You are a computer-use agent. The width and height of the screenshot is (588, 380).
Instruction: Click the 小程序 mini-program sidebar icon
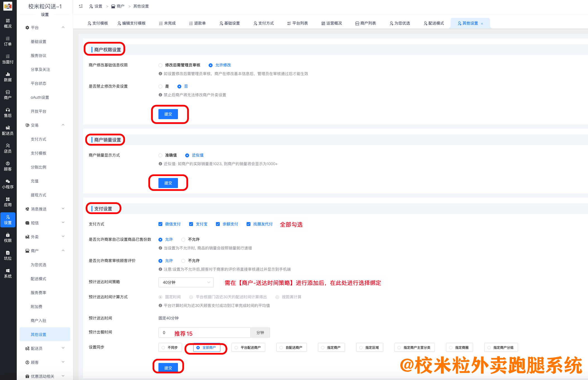(8, 184)
